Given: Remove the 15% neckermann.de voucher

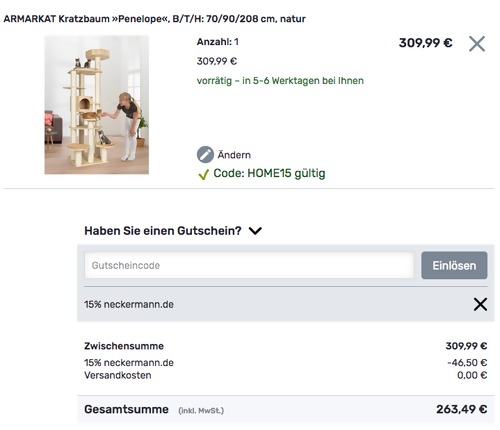Looking at the screenshot, I should tap(480, 304).
